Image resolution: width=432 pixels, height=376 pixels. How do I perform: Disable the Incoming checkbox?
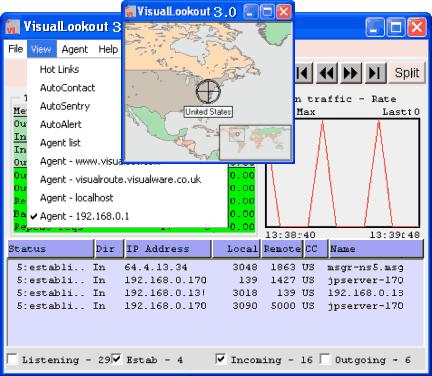pos(220,359)
